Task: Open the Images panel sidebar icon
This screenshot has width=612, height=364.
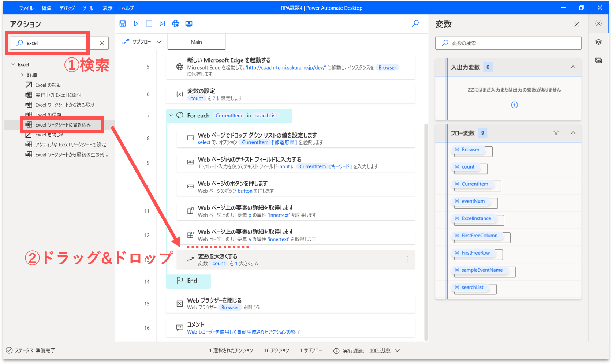Action: (598, 60)
